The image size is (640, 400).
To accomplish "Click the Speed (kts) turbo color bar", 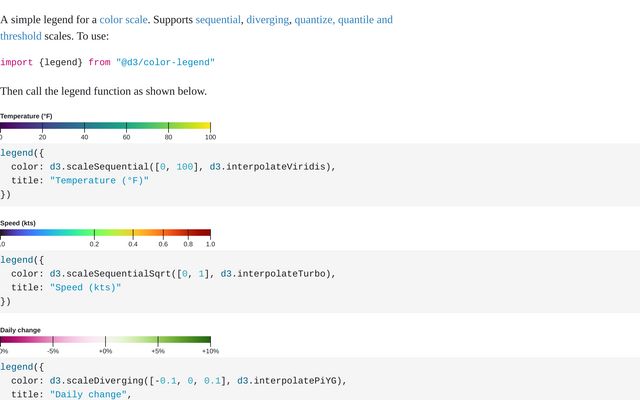I will (105, 233).
